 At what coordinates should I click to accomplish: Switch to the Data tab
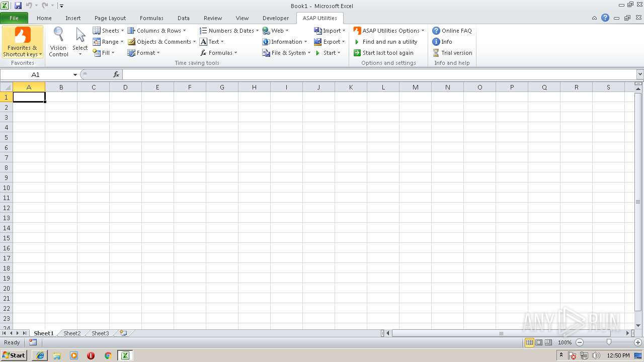click(184, 18)
